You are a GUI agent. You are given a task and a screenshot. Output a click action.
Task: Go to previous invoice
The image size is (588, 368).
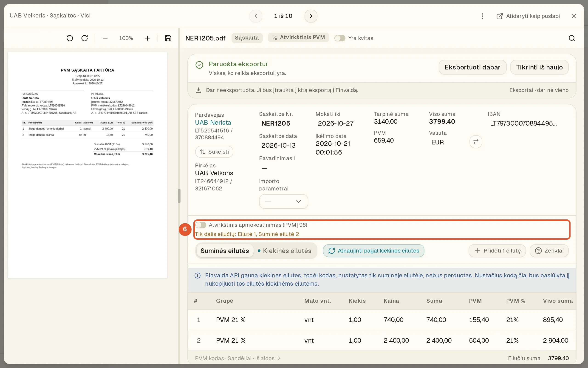click(x=256, y=16)
